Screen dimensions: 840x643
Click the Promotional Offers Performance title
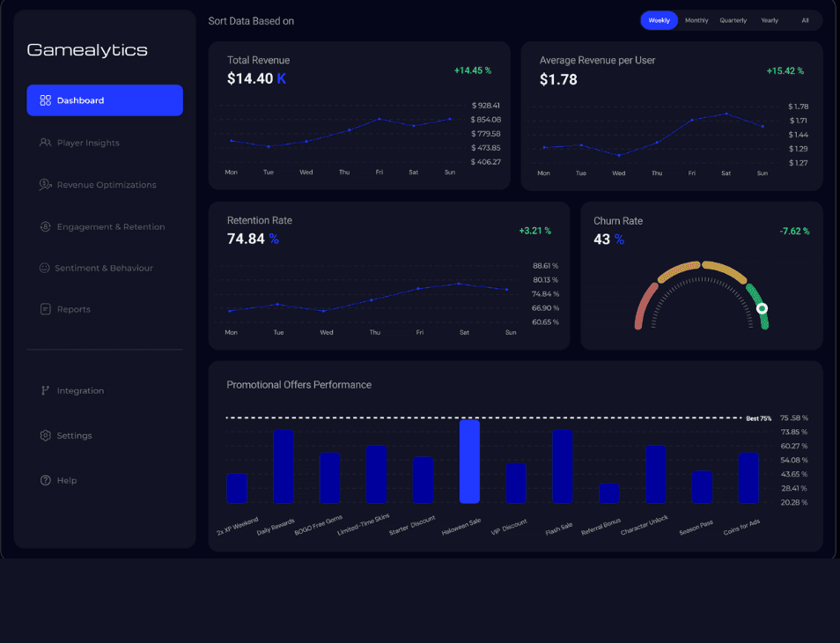coord(298,385)
